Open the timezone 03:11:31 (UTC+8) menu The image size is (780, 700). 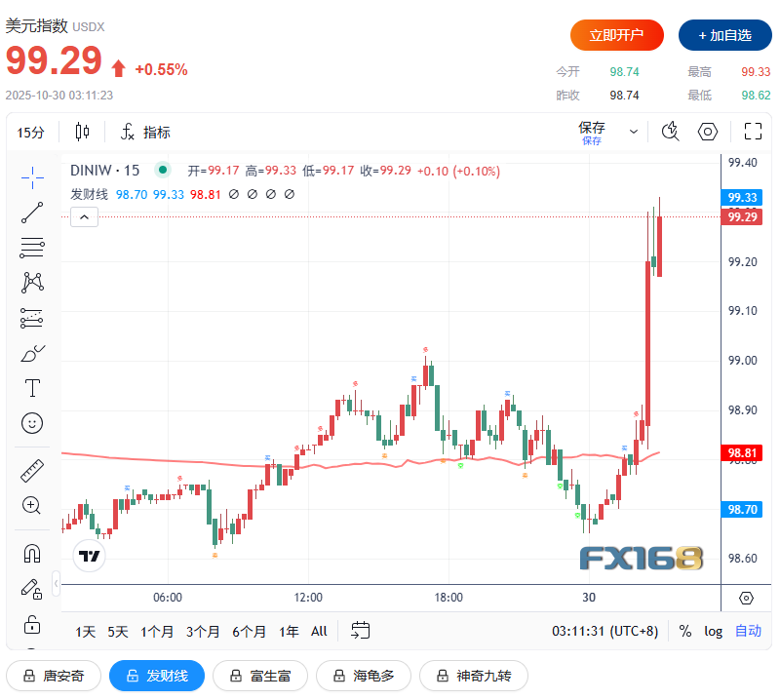[x=604, y=632]
